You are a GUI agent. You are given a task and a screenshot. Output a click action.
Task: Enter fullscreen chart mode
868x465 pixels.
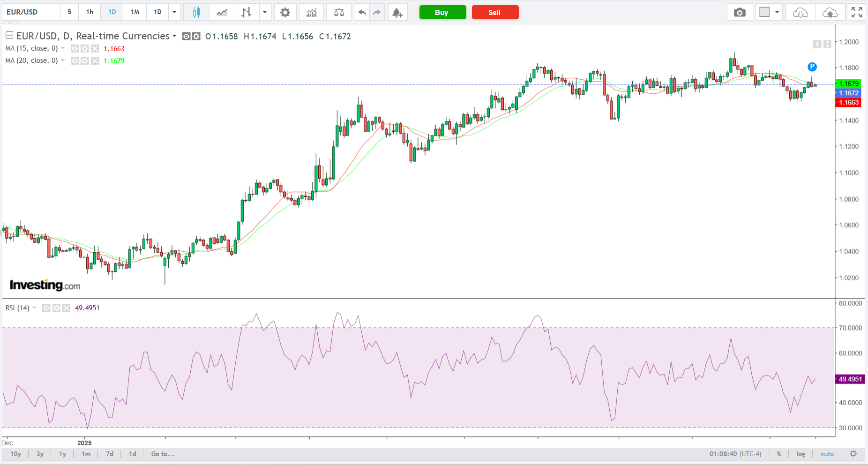click(x=857, y=12)
